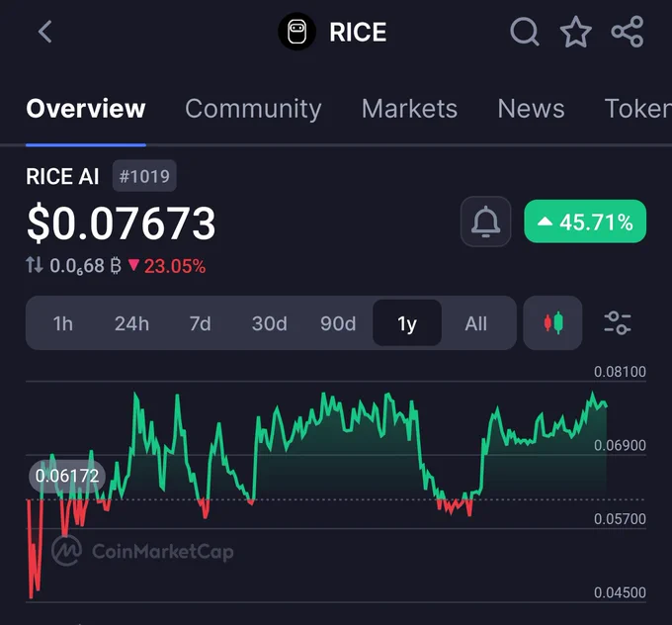Tap the RICE robot logo icon

tap(297, 32)
